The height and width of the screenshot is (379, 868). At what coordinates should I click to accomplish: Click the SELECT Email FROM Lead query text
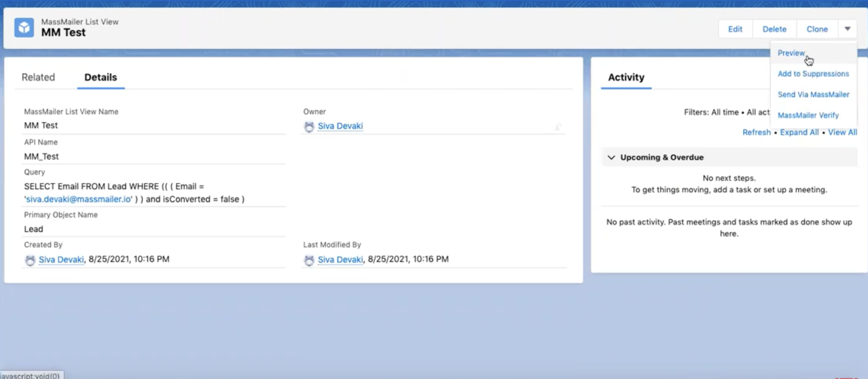pyautogui.click(x=134, y=193)
